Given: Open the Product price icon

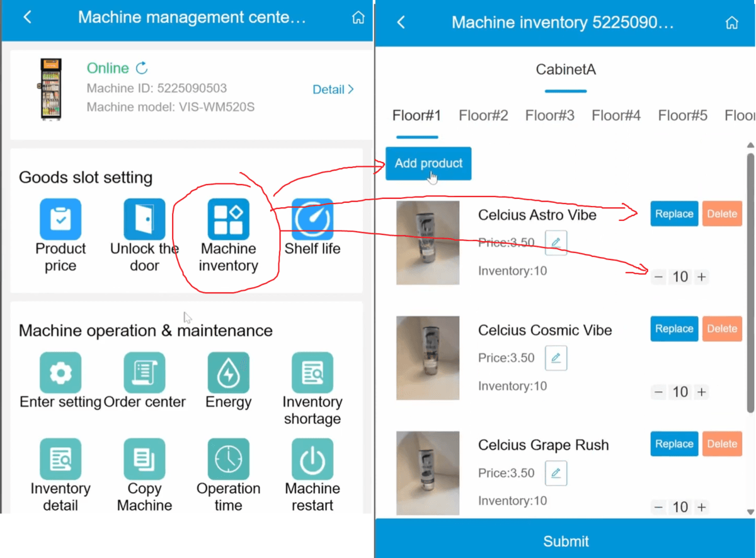Looking at the screenshot, I should (x=60, y=219).
